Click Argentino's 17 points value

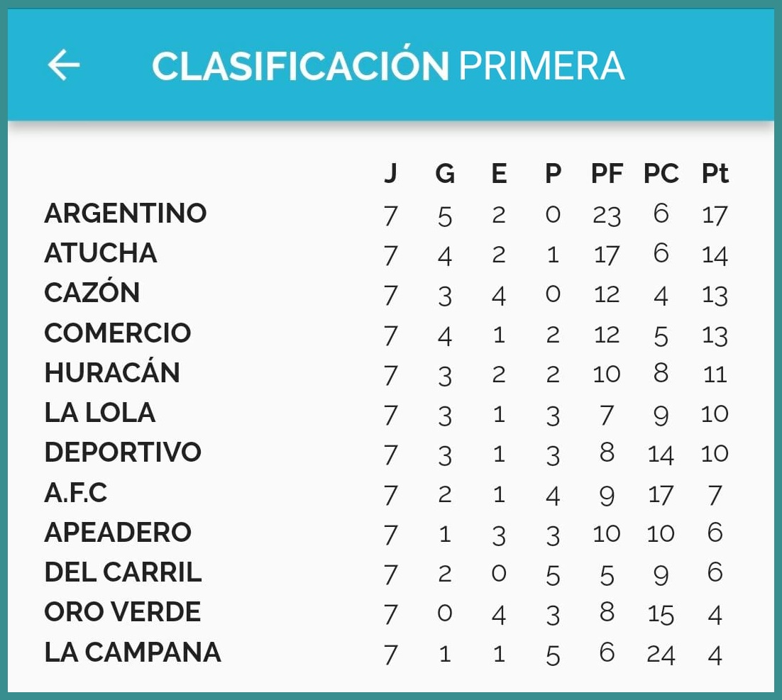coord(715,214)
